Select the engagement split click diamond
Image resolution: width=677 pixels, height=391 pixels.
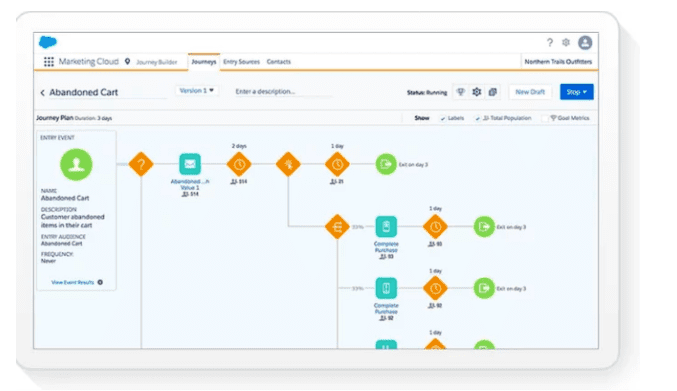288,164
